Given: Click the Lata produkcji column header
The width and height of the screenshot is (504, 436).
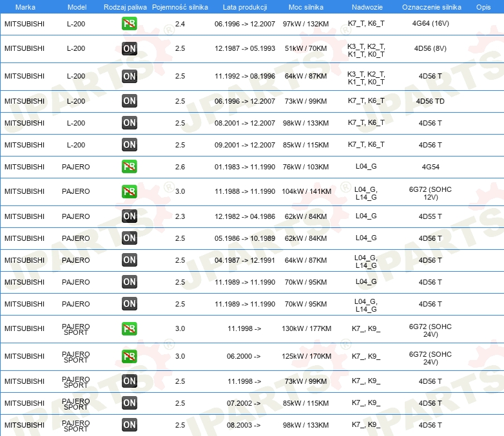Looking at the screenshot, I should click(245, 7).
